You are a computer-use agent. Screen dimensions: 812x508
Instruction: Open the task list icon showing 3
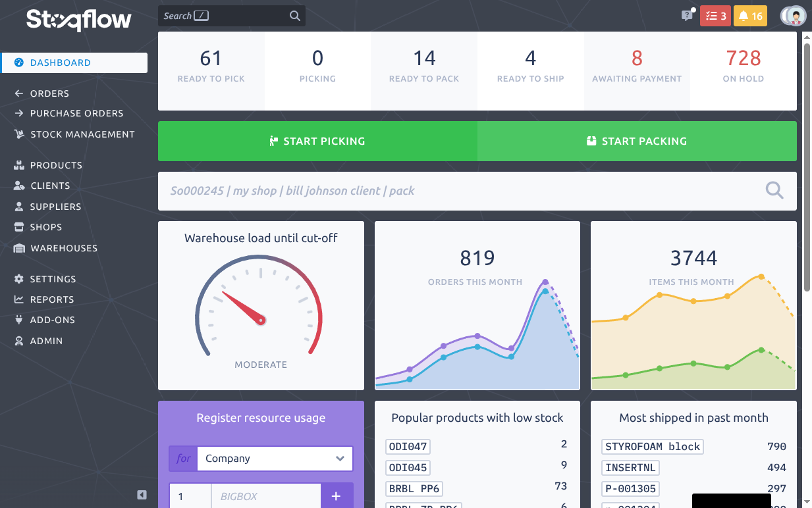715,15
